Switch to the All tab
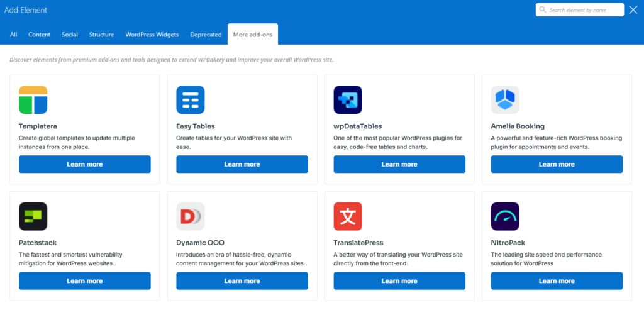Viewport: 644px width, 310px height. (x=14, y=35)
